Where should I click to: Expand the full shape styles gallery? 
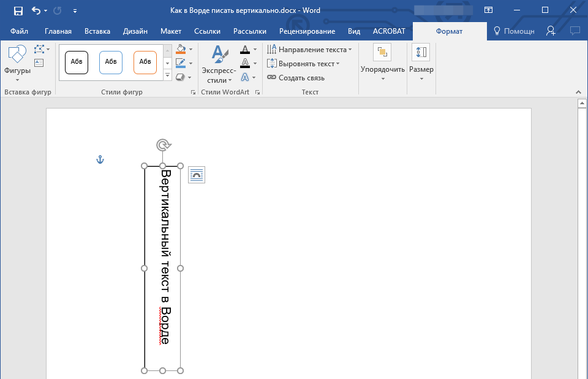[168, 76]
